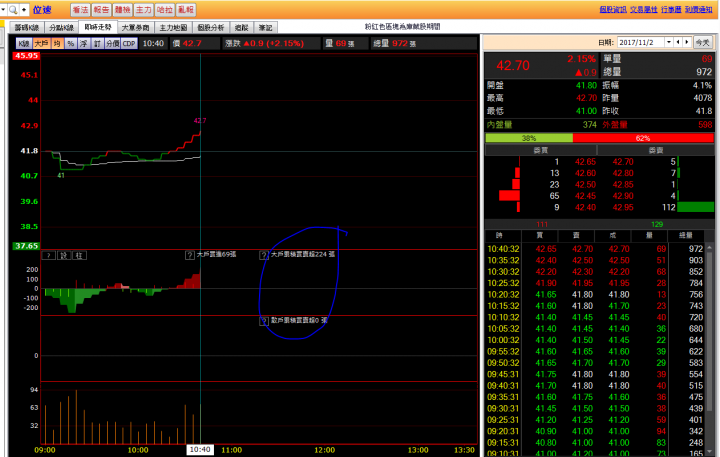
Task: Click the 今天 today button
Action: 703,43
